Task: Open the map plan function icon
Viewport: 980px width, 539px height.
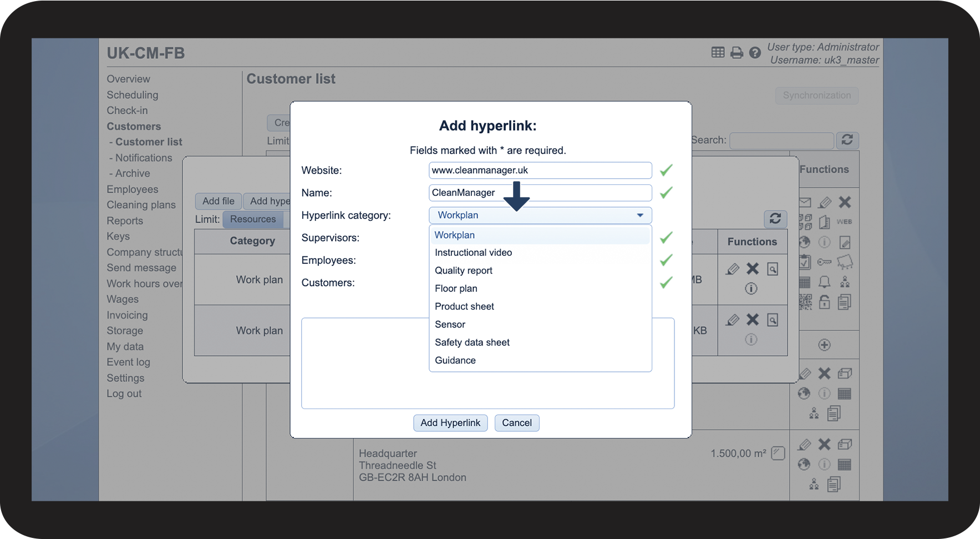Action: tap(845, 261)
